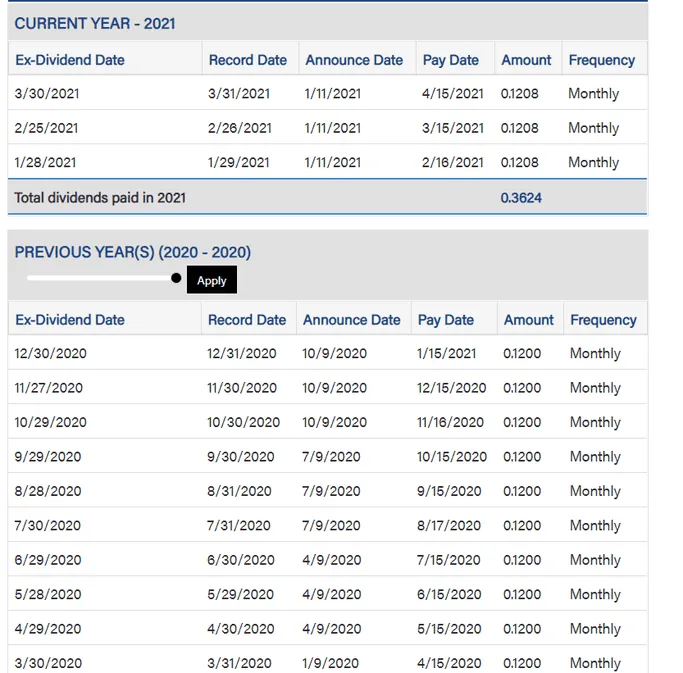Viewport: 683px width, 673px height.
Task: Click Pay Date header in previous years table
Action: coord(446,320)
